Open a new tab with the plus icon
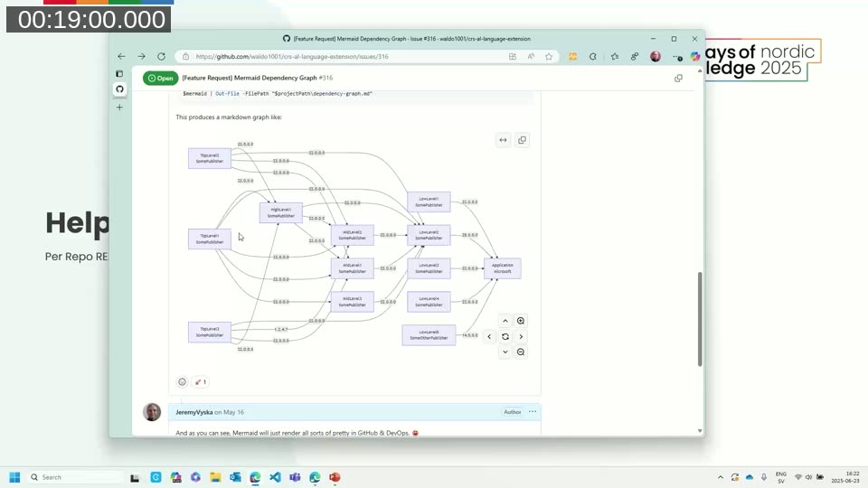 119,108
